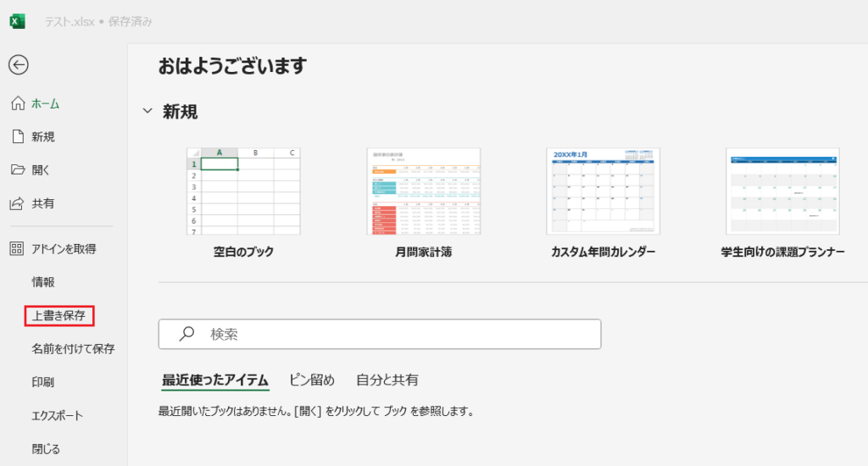Open the 学生向けの課題プランナー template thumbnail
Screen dimensions: 868x466
[782, 191]
